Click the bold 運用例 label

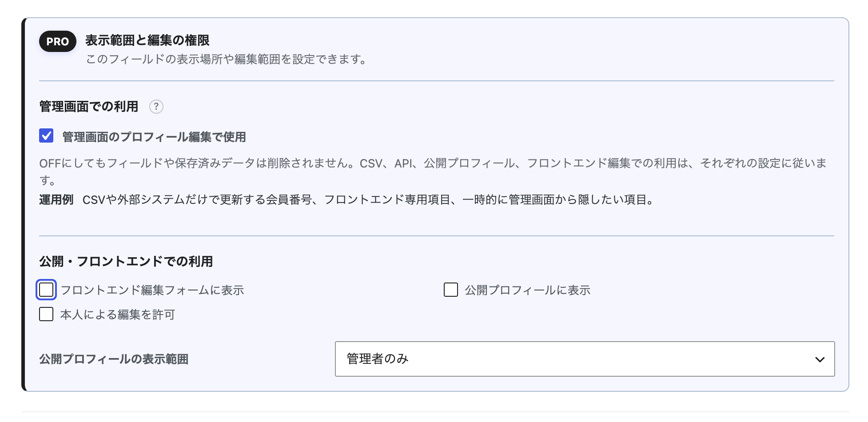tap(56, 199)
